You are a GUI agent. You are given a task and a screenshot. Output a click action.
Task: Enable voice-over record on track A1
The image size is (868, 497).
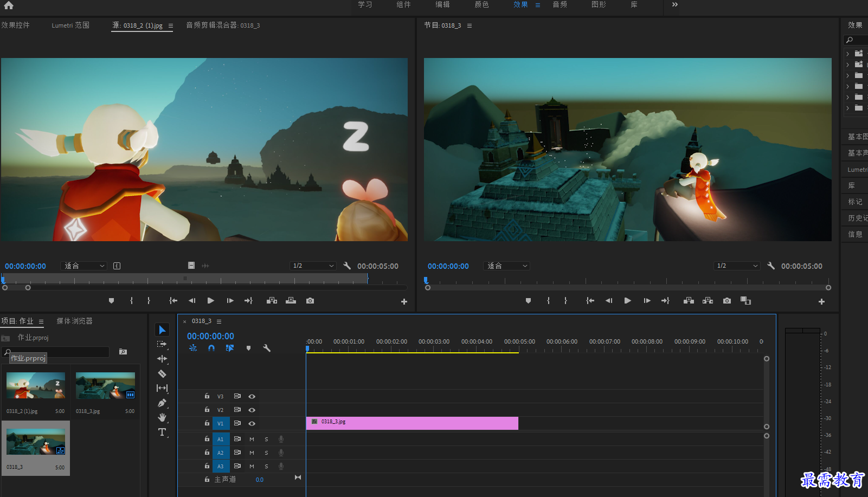click(x=281, y=439)
